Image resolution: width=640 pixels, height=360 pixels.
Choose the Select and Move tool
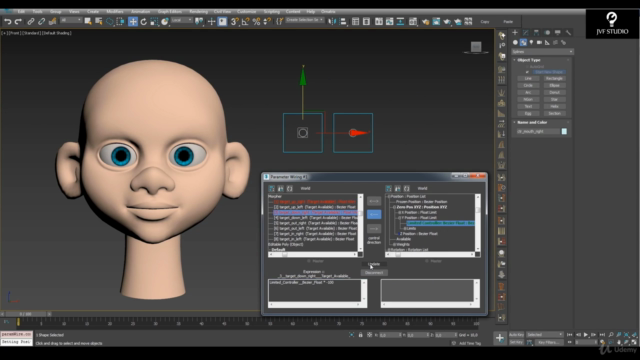(133, 21)
